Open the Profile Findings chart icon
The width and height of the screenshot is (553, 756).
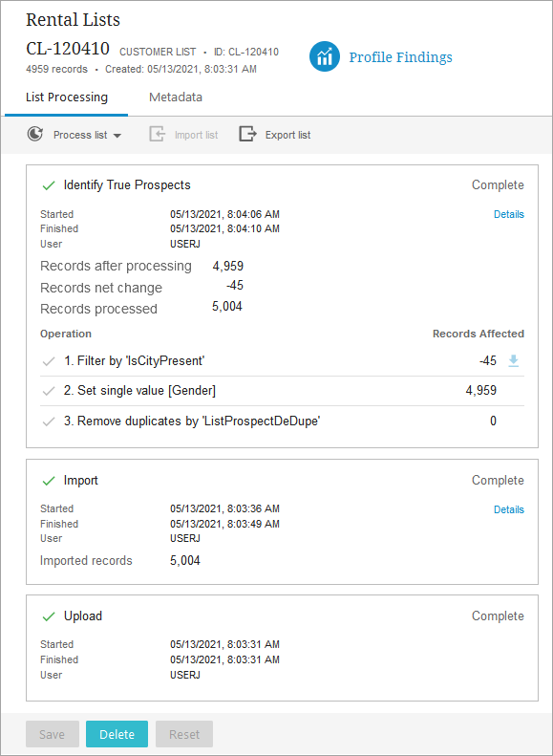coord(325,56)
